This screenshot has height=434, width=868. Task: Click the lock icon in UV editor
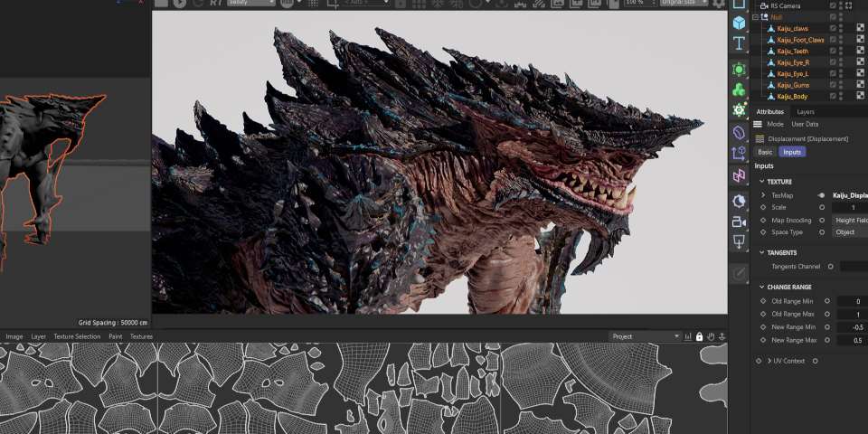pyautogui.click(x=699, y=336)
